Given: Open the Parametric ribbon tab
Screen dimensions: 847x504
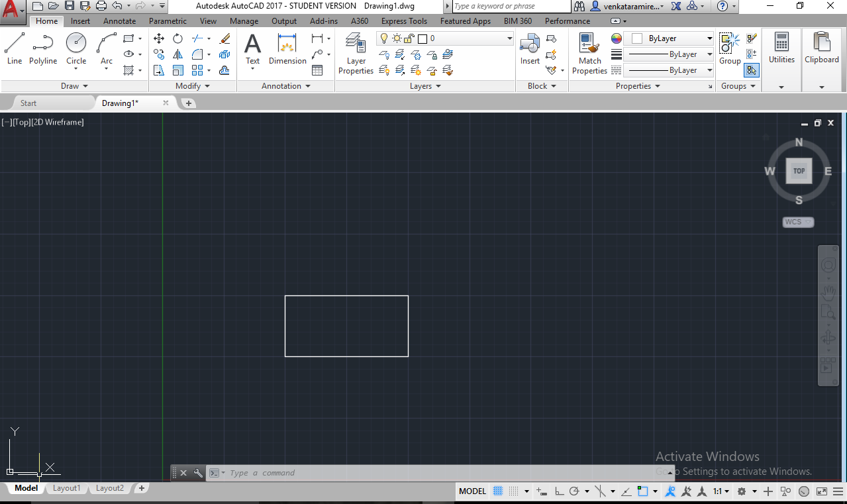Looking at the screenshot, I should (x=168, y=21).
